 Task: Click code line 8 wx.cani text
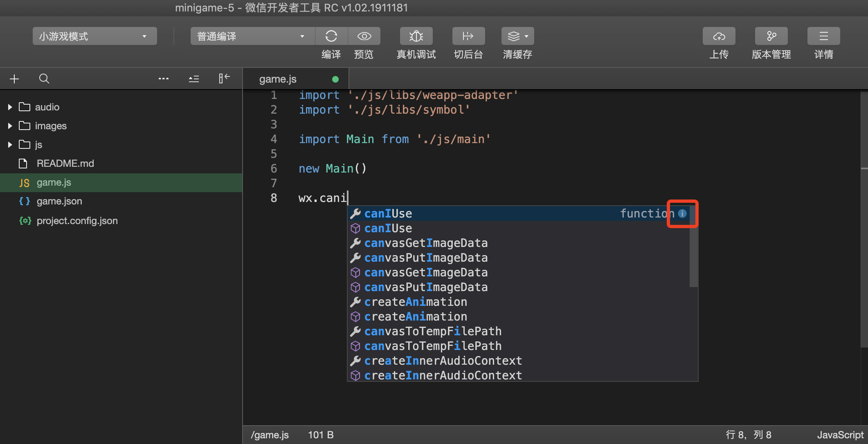[x=323, y=198]
